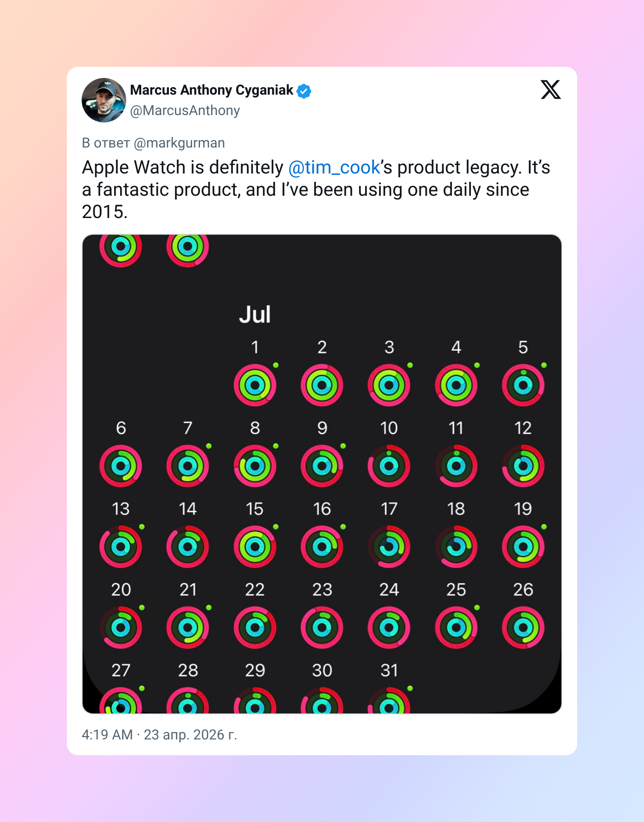This screenshot has width=644, height=822.
Task: Tap the July 24 activity rings
Action: pyautogui.click(x=389, y=627)
